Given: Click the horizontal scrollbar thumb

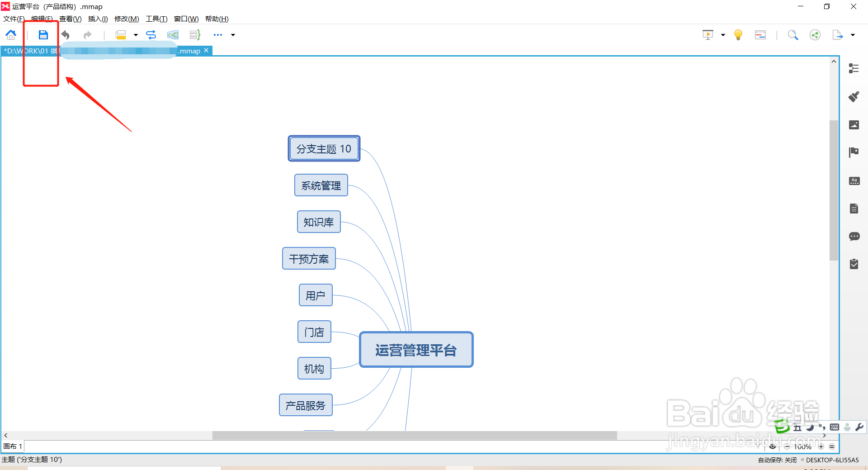Looking at the screenshot, I should (415, 435).
